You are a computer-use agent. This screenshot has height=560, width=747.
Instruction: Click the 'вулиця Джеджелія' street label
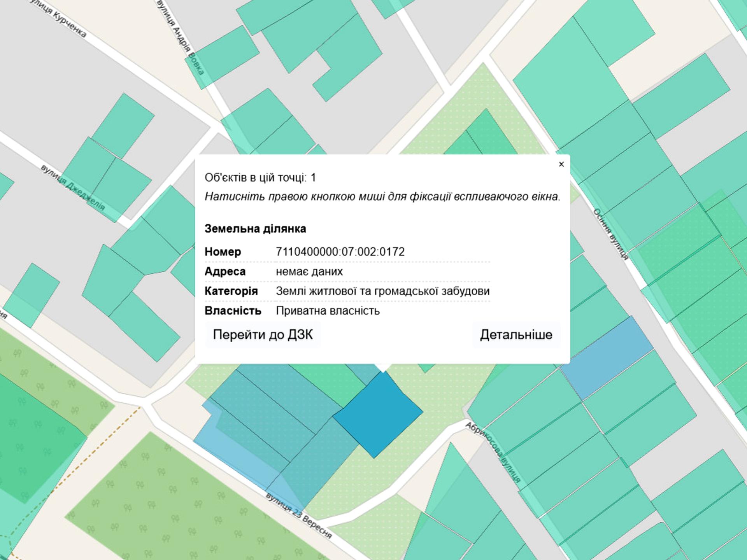tap(73, 187)
